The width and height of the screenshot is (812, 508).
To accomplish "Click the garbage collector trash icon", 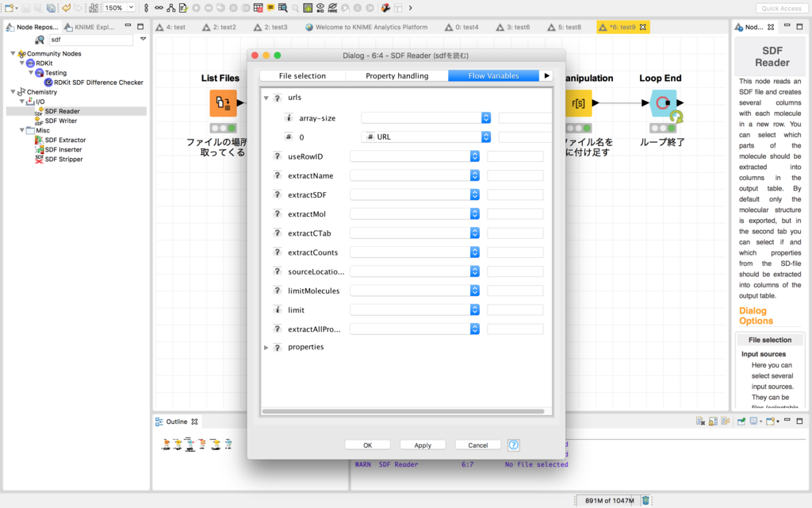I will tap(645, 500).
